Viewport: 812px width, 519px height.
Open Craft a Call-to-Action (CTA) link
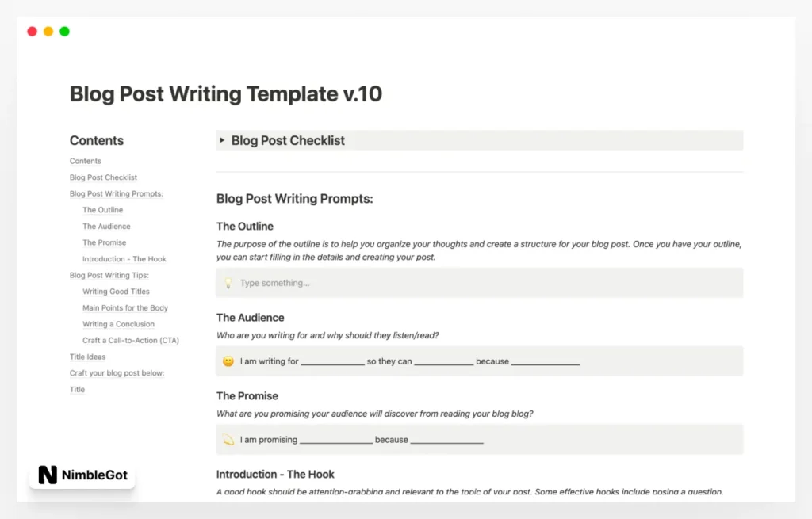coord(131,341)
